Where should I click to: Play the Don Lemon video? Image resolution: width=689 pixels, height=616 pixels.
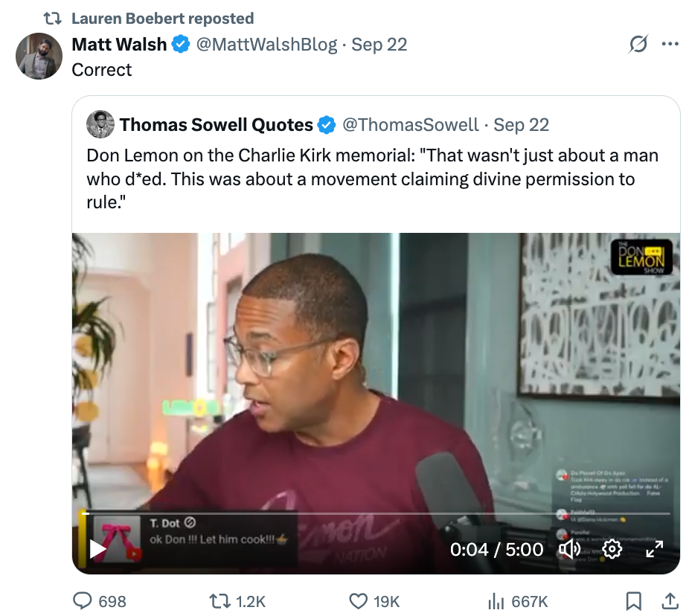[x=98, y=549]
